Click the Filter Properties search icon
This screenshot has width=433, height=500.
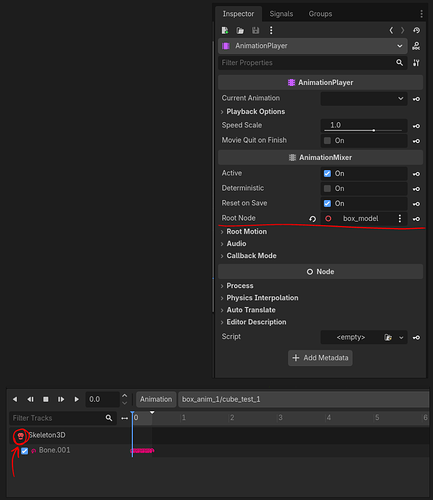coord(399,63)
